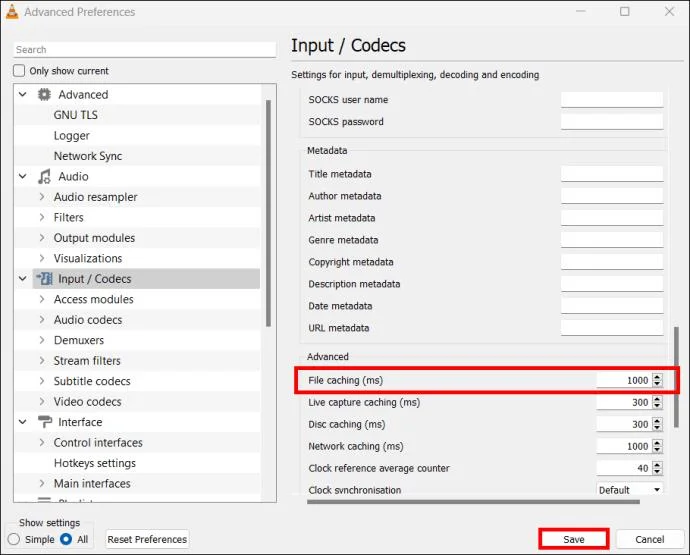Expand the Audio codecs node
690x555 pixels.
[x=42, y=320]
